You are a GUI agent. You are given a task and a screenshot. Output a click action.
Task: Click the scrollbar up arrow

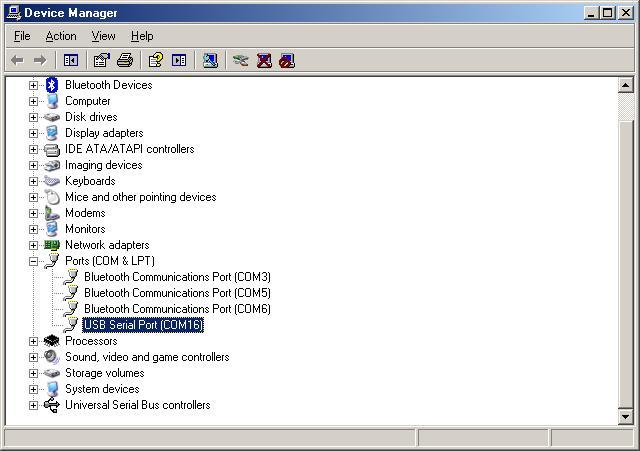click(625, 85)
